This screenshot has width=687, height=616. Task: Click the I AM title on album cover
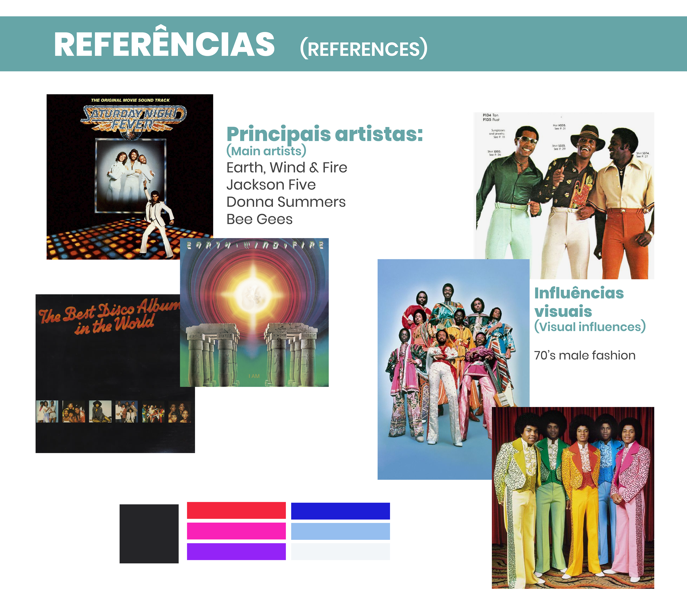point(254,376)
